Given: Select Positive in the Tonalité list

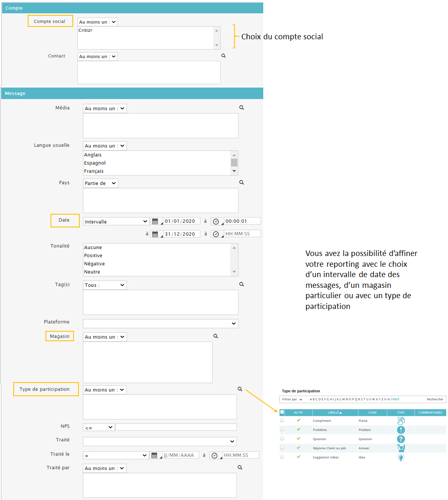Looking at the screenshot, I should point(93,256).
